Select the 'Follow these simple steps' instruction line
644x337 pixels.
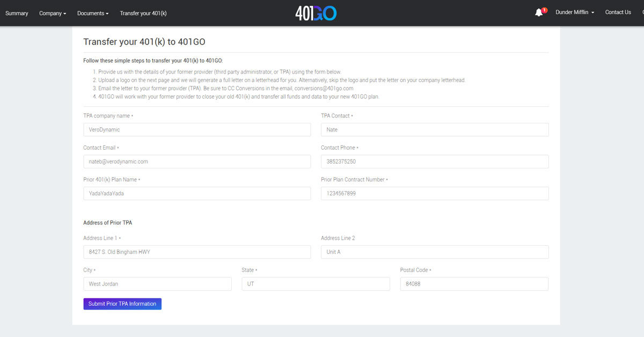click(153, 61)
